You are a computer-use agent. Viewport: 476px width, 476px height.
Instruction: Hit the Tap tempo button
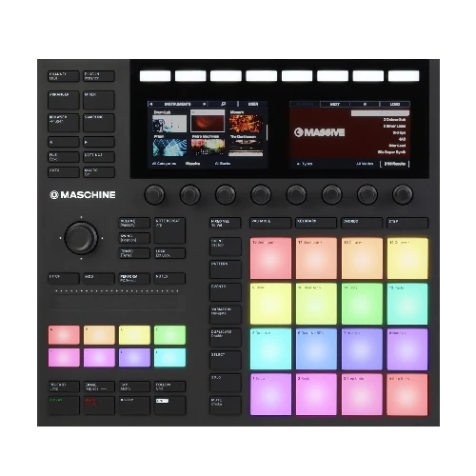pos(134,387)
